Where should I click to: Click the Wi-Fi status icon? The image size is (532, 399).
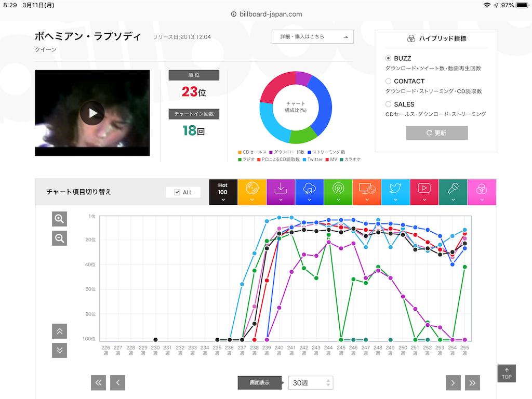[x=487, y=5]
